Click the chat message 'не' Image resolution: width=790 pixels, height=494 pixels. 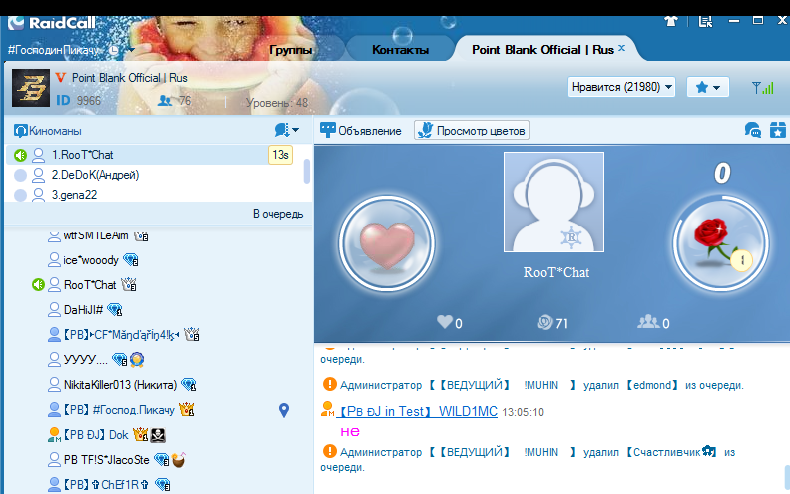350,431
